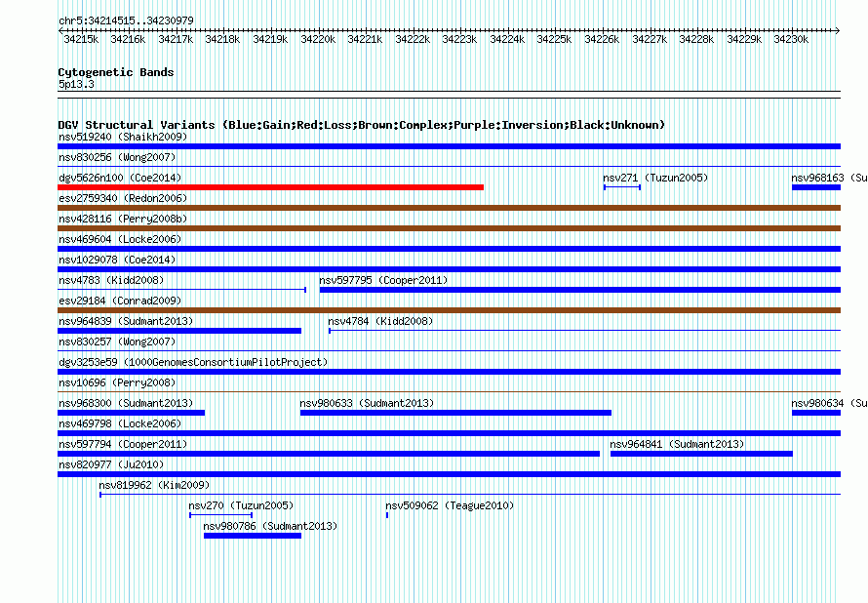
Task: Select nsv964841 (Sudmant2013) variant label
Action: coord(677,444)
